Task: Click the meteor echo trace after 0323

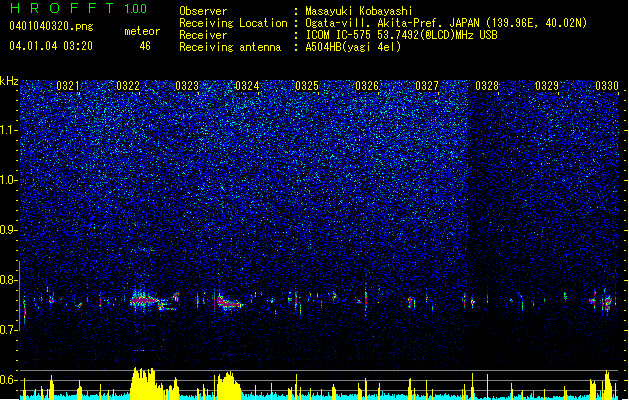Action: (228, 302)
